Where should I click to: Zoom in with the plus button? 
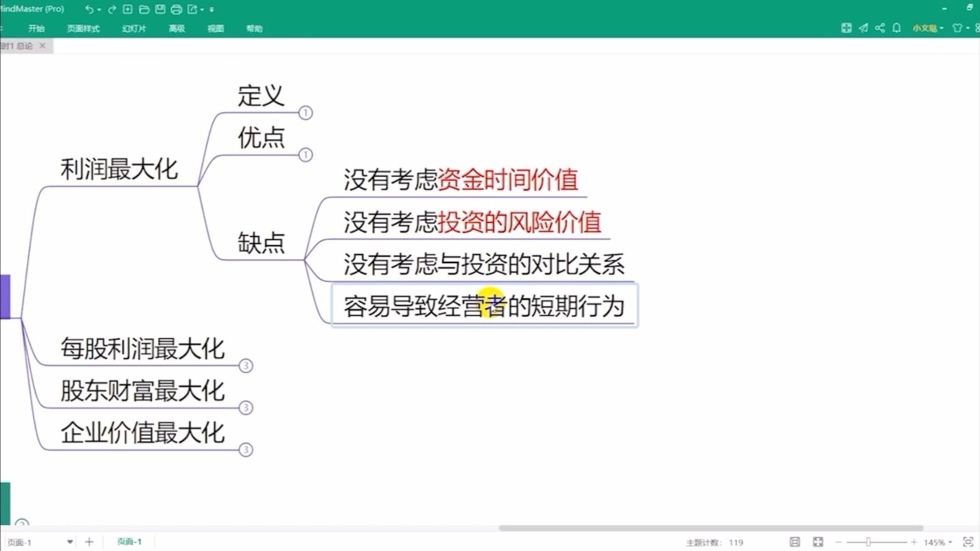[x=914, y=542]
